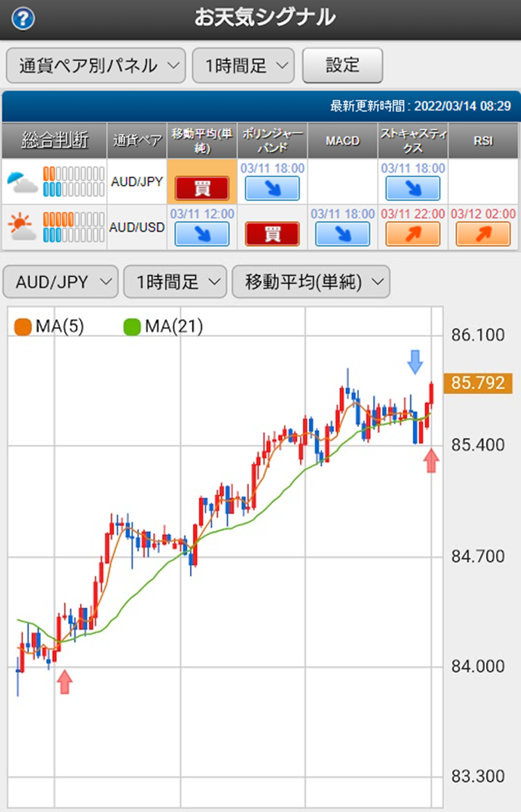Click the AUD/USD Bollinger band 買 signal
The image size is (521, 812).
[x=273, y=234]
